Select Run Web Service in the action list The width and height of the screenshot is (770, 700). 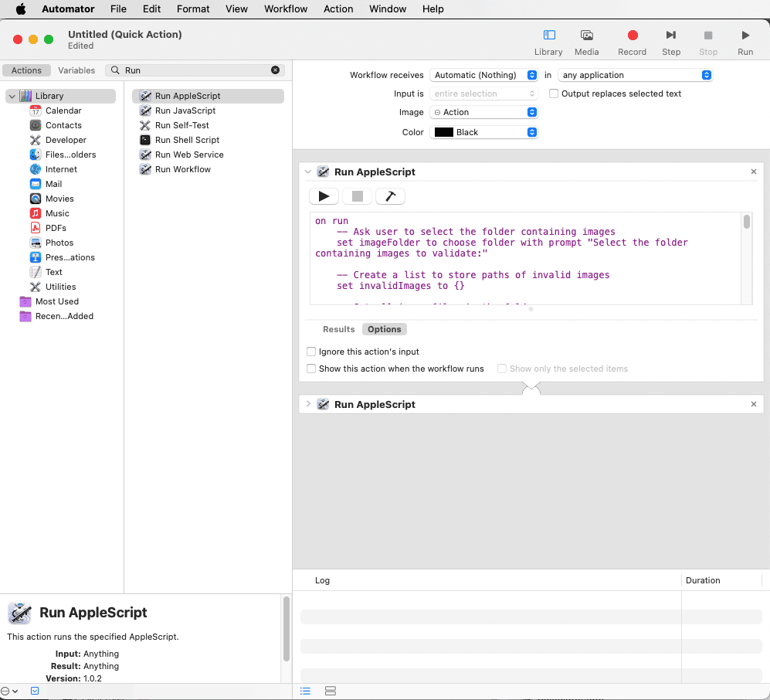tap(209, 155)
